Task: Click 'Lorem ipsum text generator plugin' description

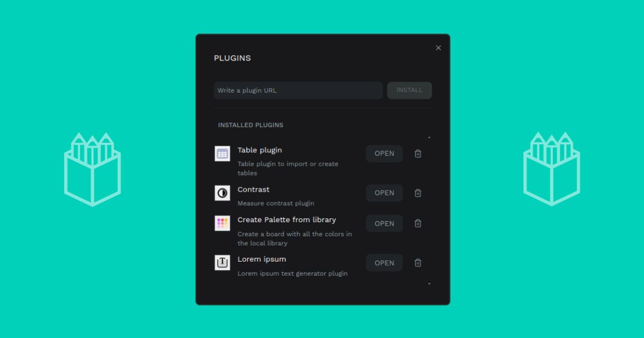Action: click(292, 274)
